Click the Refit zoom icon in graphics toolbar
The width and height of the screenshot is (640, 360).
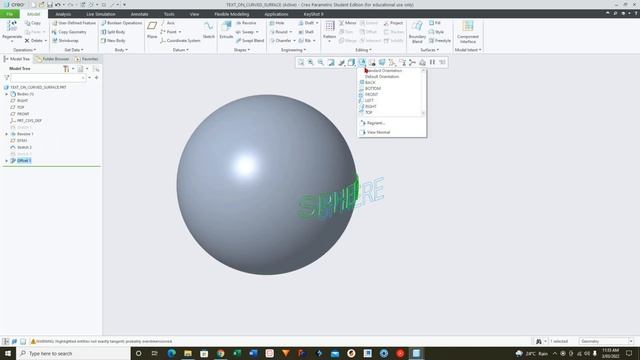tap(301, 62)
